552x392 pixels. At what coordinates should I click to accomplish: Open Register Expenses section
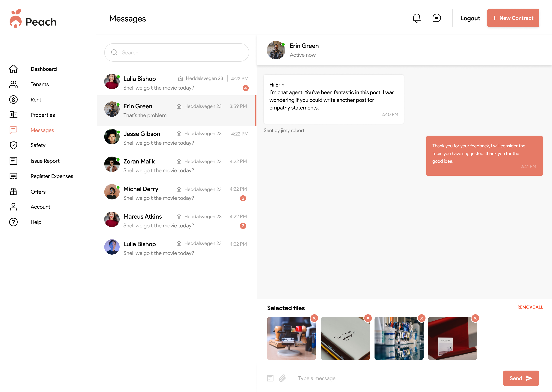click(x=52, y=176)
